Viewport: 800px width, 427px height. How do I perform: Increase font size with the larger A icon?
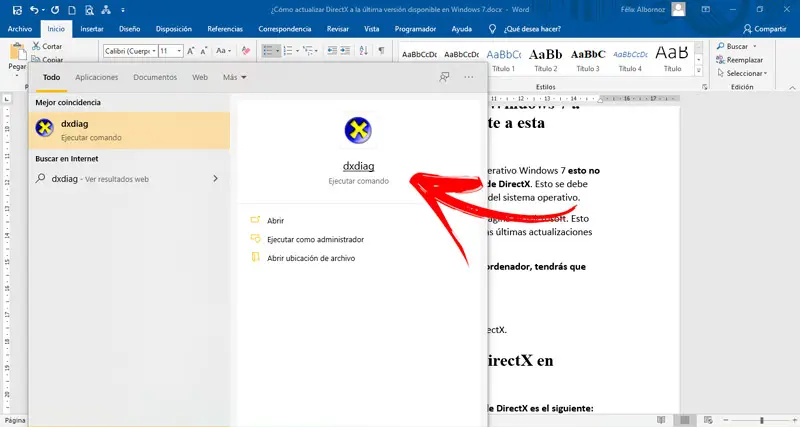pos(190,51)
